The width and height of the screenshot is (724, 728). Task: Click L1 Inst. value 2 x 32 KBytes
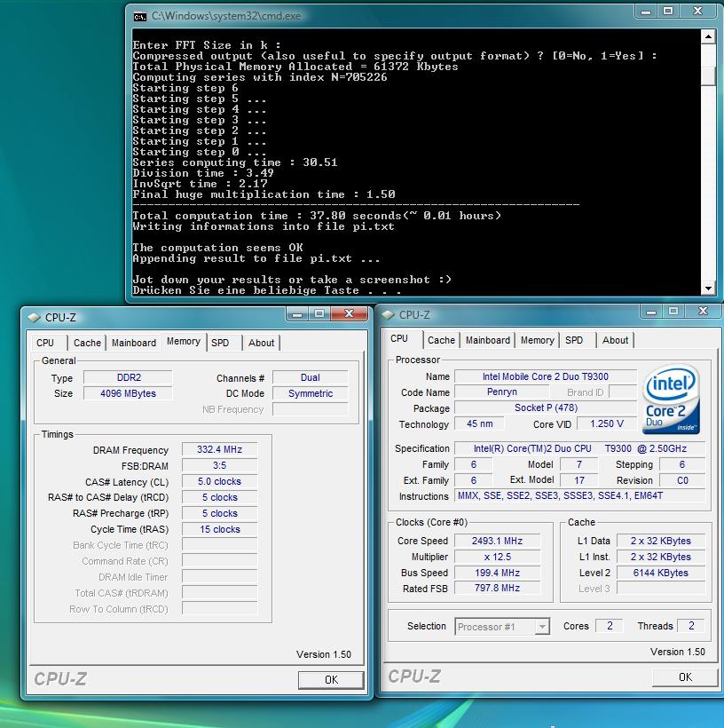tap(660, 557)
